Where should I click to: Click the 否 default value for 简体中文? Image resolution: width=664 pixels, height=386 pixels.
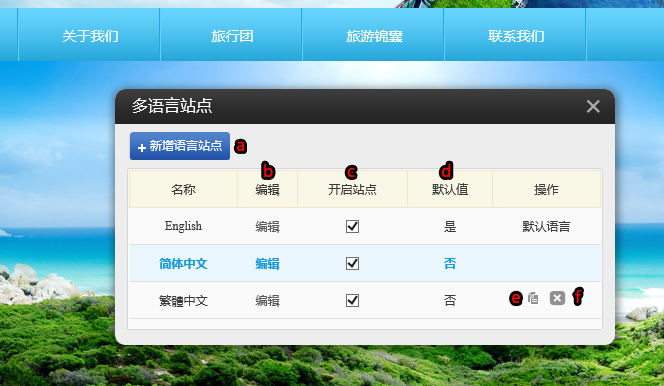tap(450, 264)
